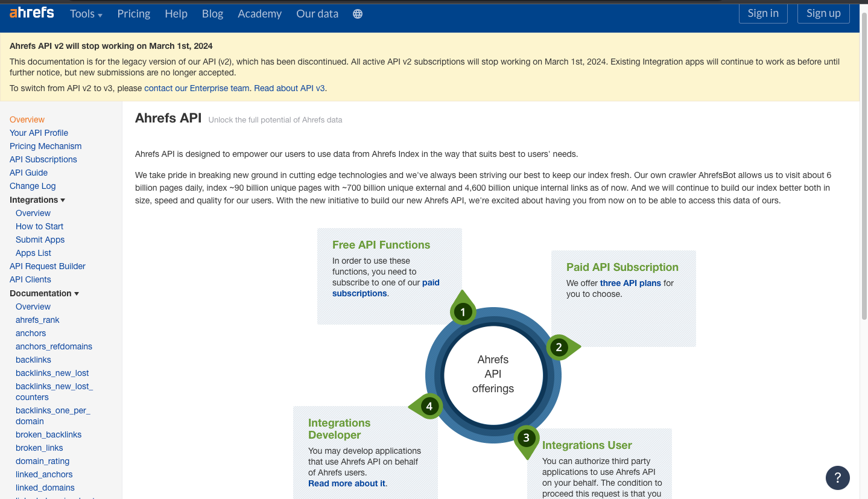
Task: Open Overview under Integrations
Action: [33, 213]
